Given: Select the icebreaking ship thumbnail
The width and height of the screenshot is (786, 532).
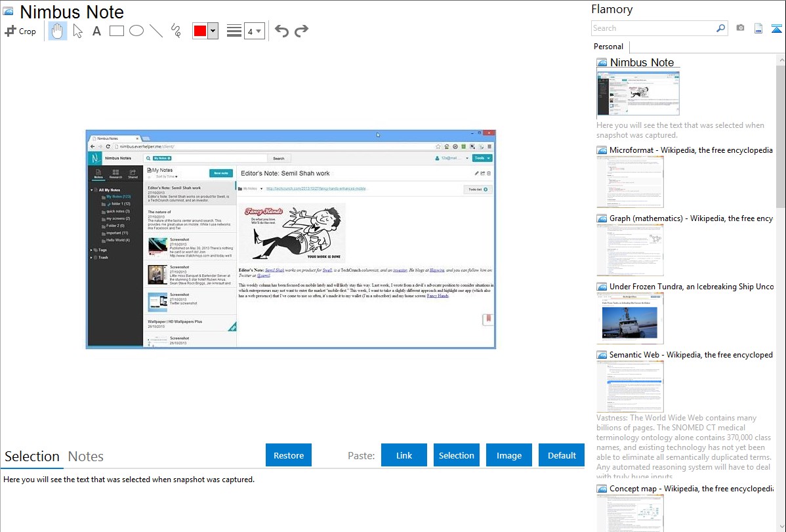Looking at the screenshot, I should click(x=630, y=318).
